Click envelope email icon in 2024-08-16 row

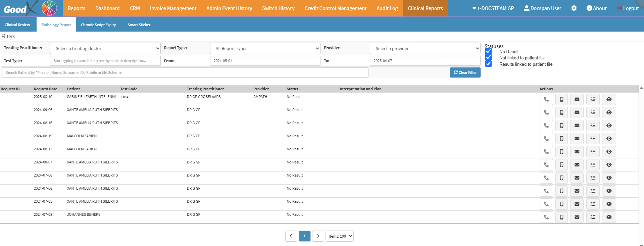[x=577, y=126]
